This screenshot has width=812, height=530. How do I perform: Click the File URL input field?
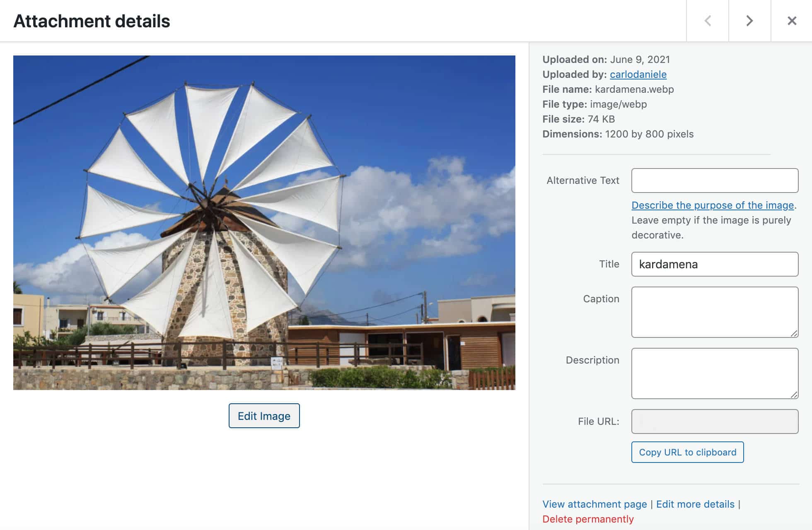[714, 421]
